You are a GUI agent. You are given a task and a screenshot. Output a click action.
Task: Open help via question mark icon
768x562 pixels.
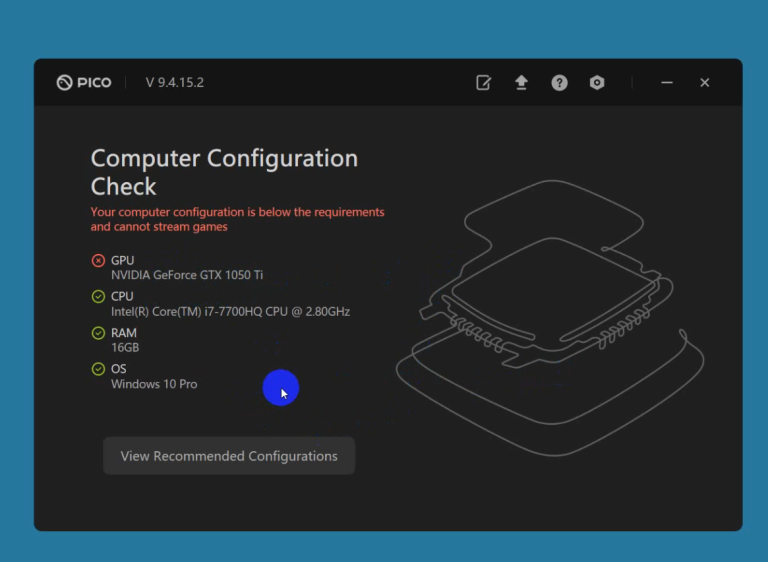559,83
